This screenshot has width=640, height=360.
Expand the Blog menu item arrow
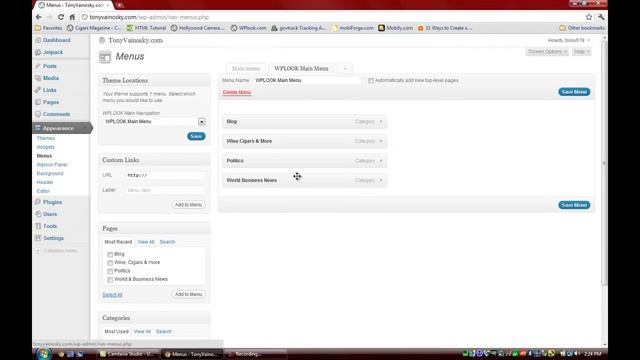381,122
